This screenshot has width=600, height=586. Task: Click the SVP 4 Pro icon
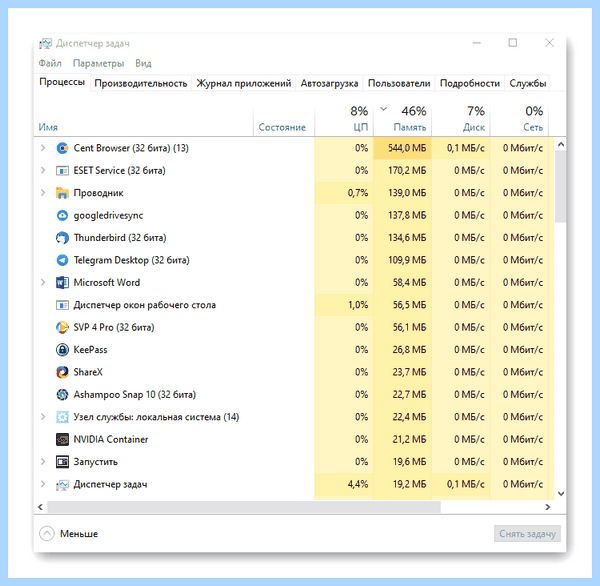coord(62,328)
